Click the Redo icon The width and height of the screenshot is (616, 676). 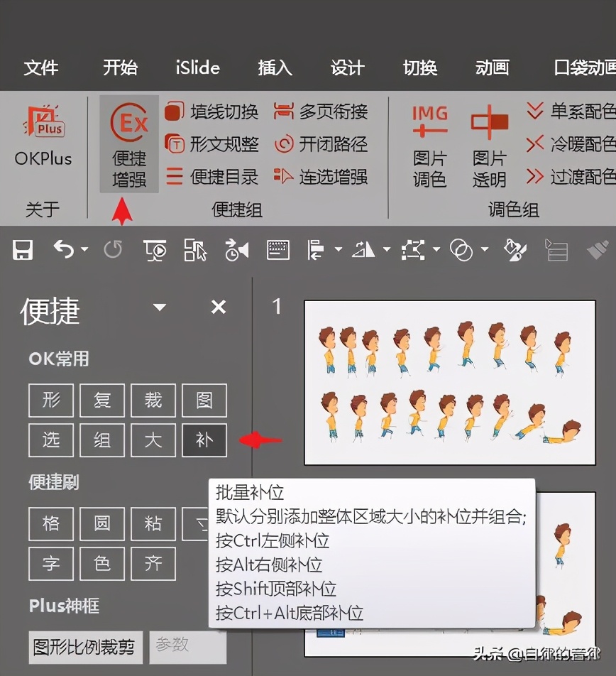click(x=113, y=250)
